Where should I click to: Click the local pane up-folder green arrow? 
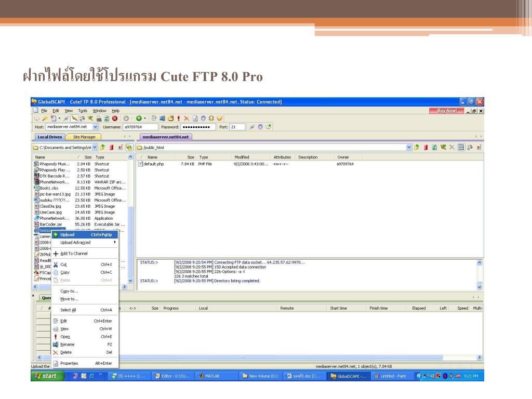pyautogui.click(x=102, y=147)
